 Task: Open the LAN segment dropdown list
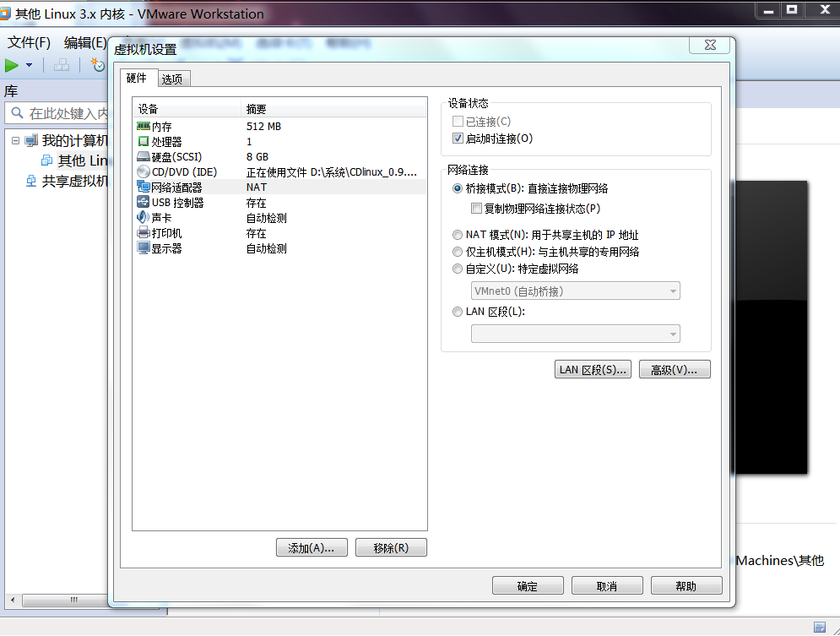[576, 334]
